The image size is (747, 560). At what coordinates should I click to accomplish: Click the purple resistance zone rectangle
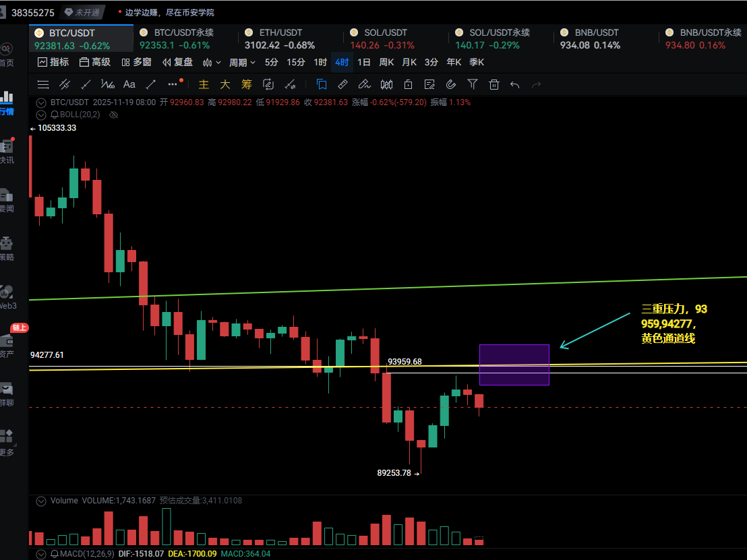click(x=514, y=365)
